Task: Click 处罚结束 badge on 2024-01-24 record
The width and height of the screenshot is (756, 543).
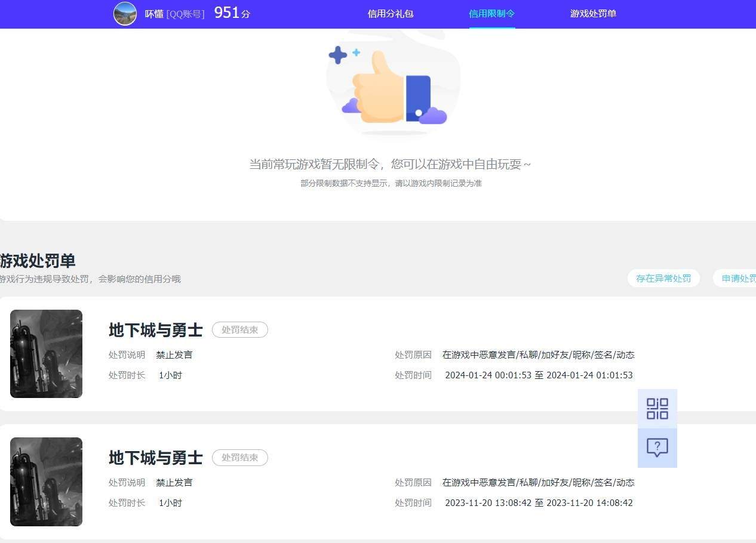Action: tap(240, 329)
